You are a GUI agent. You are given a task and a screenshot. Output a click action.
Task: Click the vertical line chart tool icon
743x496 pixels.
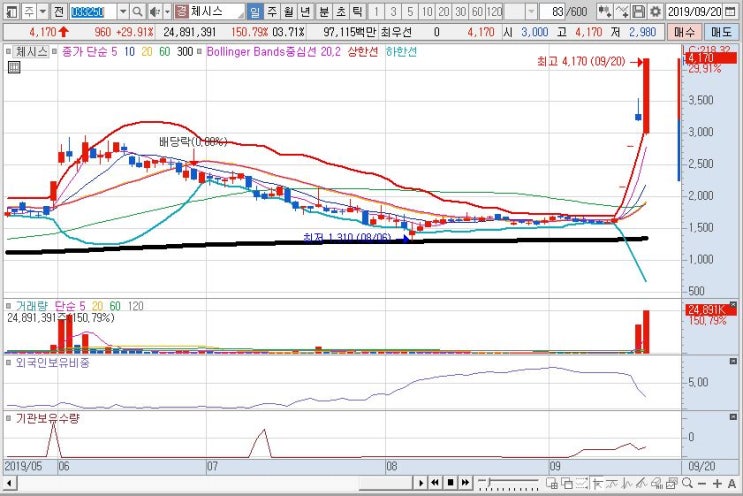(627, 483)
